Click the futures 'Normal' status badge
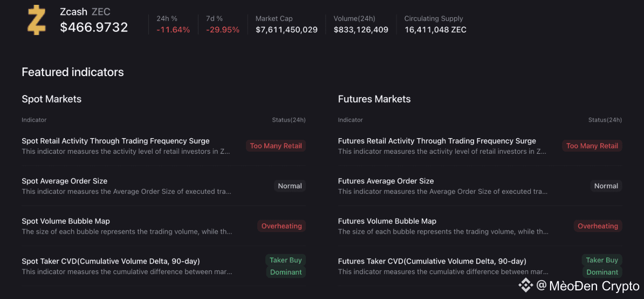Image resolution: width=644 pixels, height=299 pixels. (x=606, y=186)
